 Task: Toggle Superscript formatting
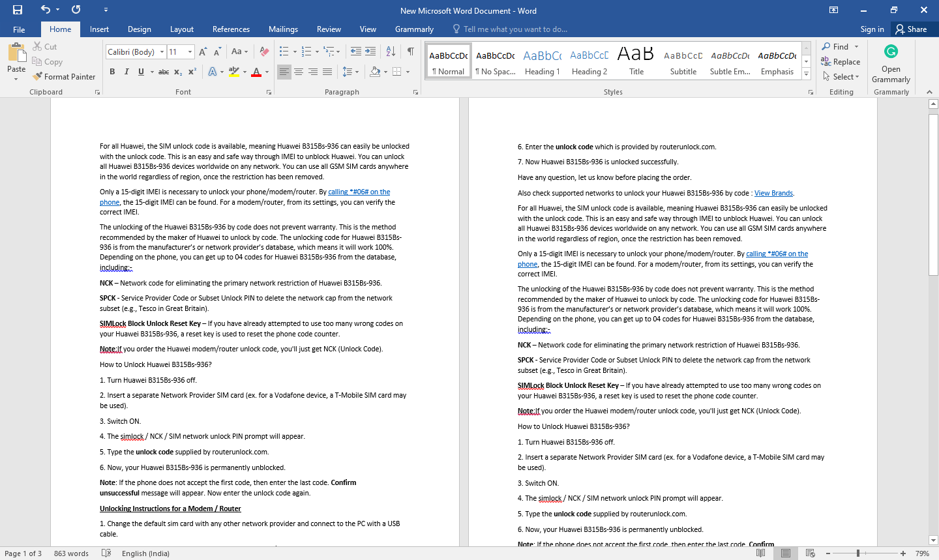coord(192,72)
